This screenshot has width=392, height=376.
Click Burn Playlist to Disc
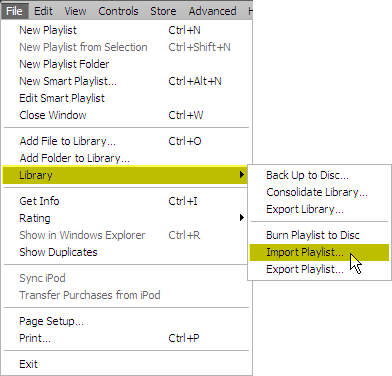click(319, 235)
